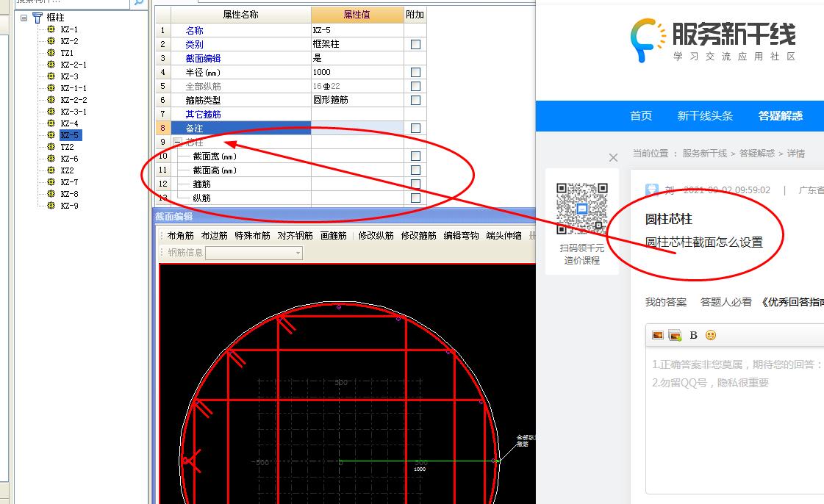This screenshot has width=824, height=504.
Task: Toggle the 全部纵筋 附加 checkbox
Action: tap(415, 86)
